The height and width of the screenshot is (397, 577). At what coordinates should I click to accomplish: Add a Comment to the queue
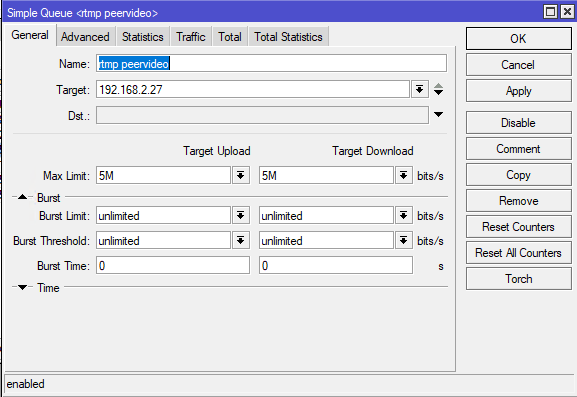[518, 149]
